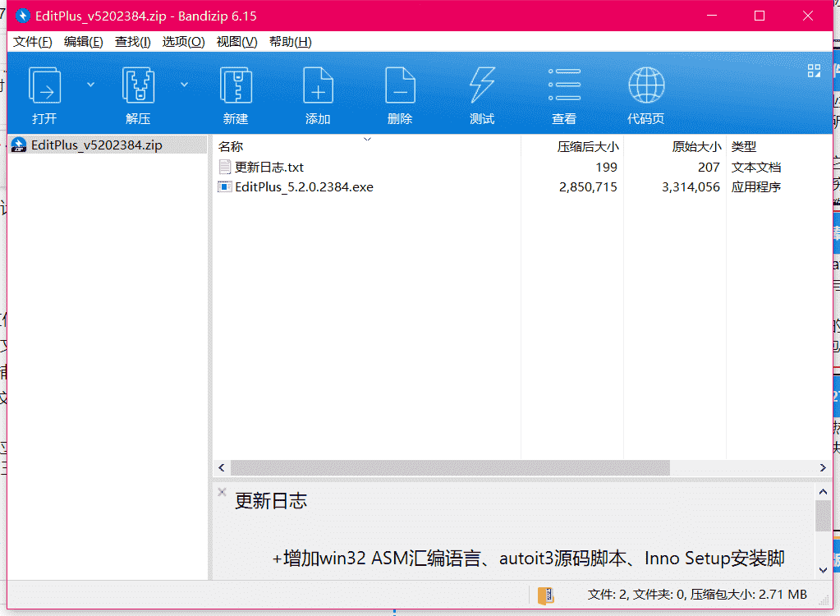This screenshot has width=840, height=616.
Task: Click the comment pane scroll down arrow
Action: coord(823,570)
